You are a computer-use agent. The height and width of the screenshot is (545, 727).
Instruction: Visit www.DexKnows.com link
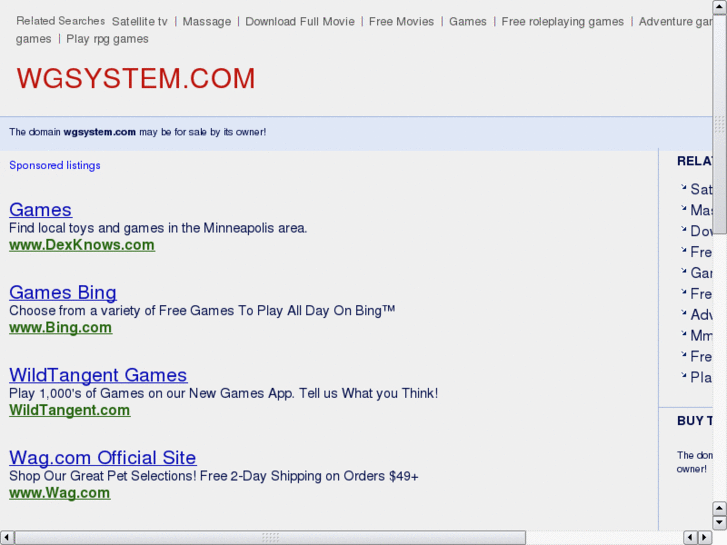tap(82, 245)
